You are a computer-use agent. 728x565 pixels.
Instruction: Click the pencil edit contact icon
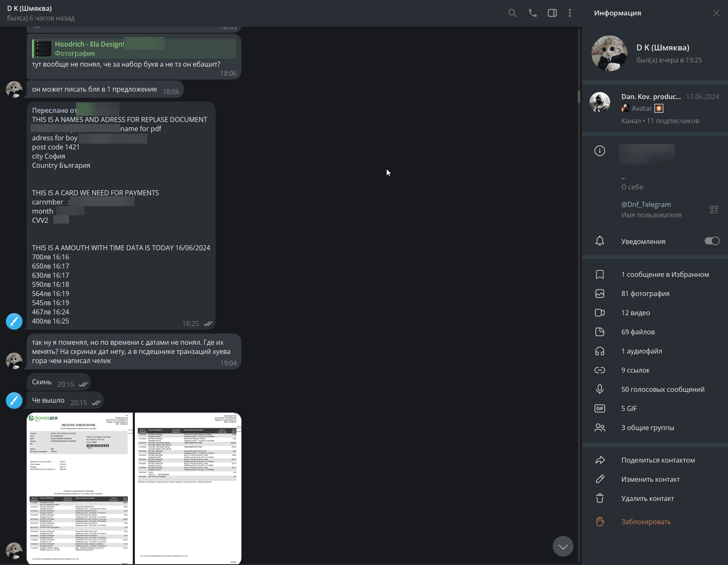coord(600,479)
